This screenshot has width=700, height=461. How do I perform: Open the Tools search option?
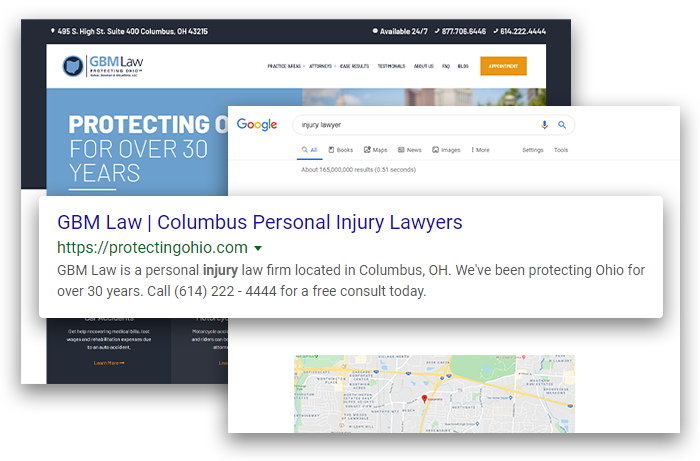[x=561, y=150]
